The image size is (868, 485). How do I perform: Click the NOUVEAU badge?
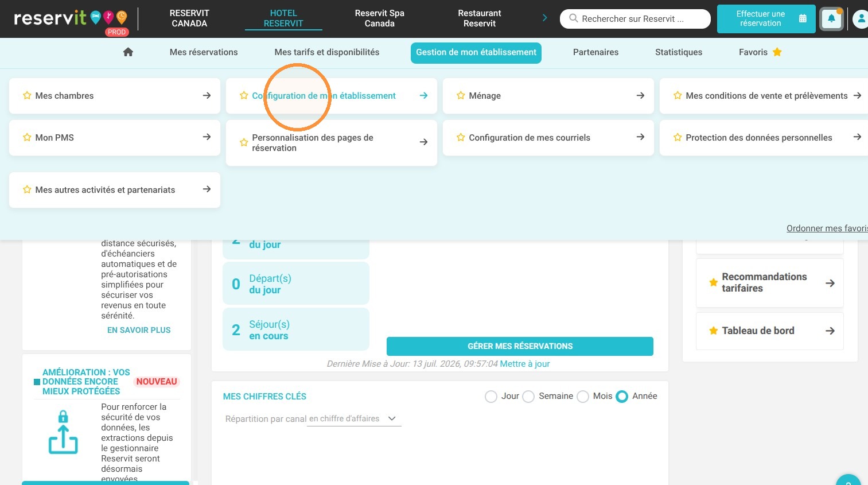click(x=157, y=382)
